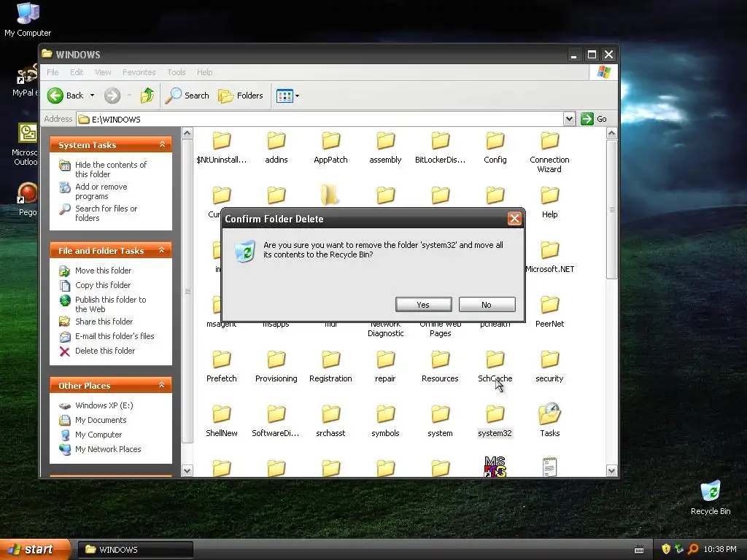747x560 pixels.
Task: Expand the Address bar dropdown
Action: click(569, 119)
